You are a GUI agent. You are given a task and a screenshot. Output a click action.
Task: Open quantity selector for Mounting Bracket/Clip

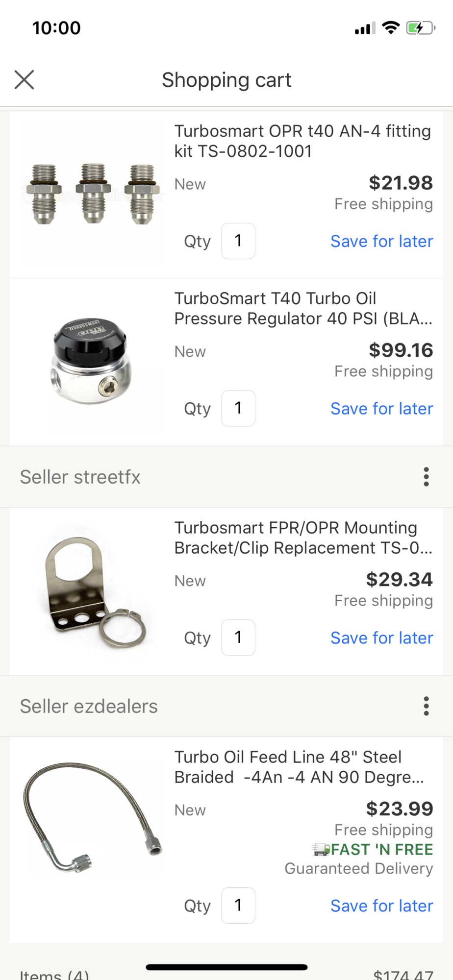pos(238,637)
